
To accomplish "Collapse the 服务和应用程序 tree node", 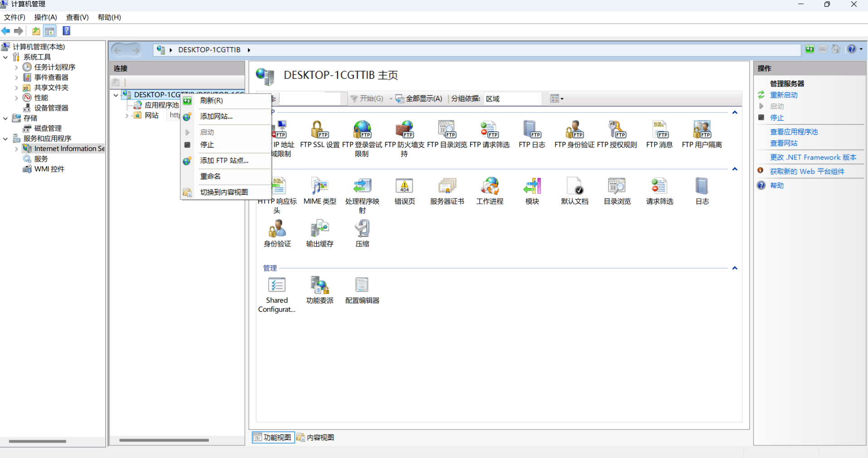I will pos(5,139).
